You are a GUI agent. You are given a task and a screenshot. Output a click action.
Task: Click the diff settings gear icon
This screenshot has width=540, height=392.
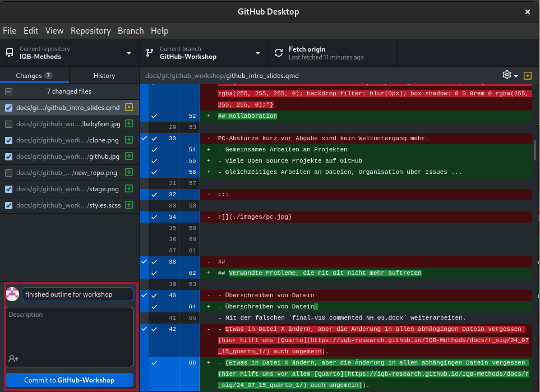click(x=507, y=75)
